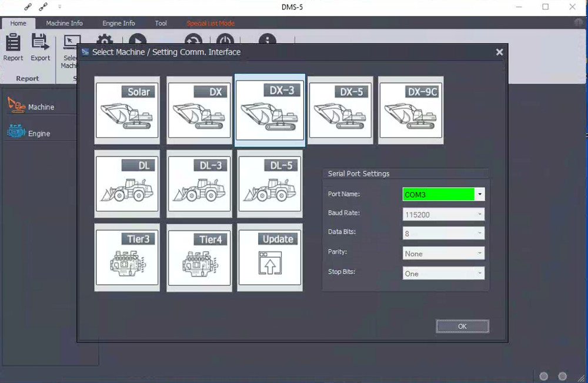Open the Baud Rate dropdown
588x383 pixels.
480,215
